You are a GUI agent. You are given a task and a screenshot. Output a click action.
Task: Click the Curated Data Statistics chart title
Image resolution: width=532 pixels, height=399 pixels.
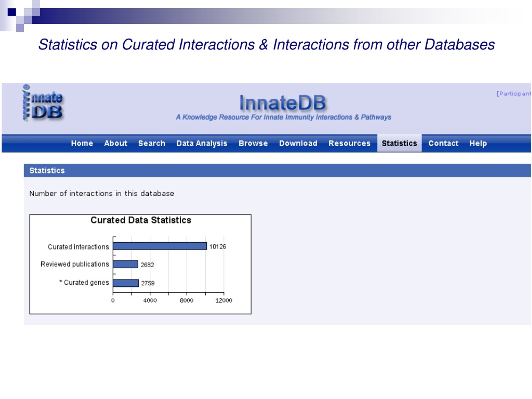[x=141, y=220]
